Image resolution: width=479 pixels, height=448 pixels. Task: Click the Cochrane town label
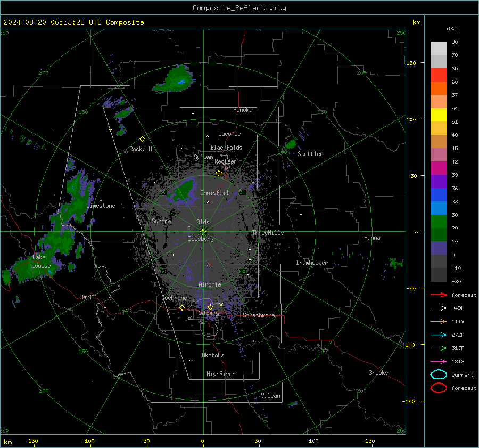click(174, 298)
